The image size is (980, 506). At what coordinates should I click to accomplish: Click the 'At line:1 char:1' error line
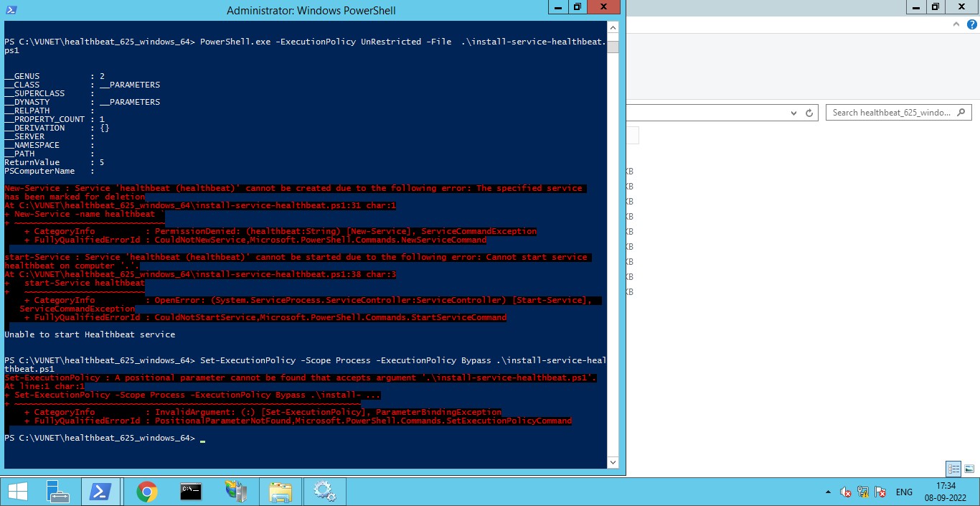(44, 386)
